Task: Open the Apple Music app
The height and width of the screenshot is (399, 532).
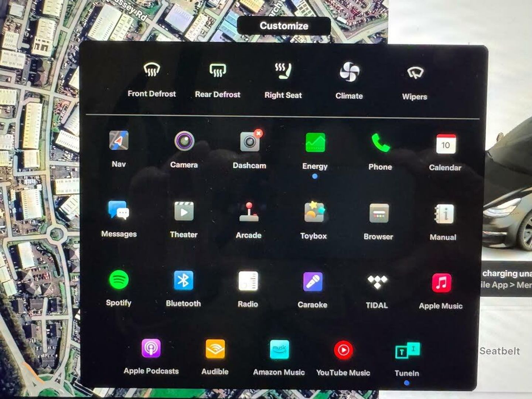Action: coord(441,292)
